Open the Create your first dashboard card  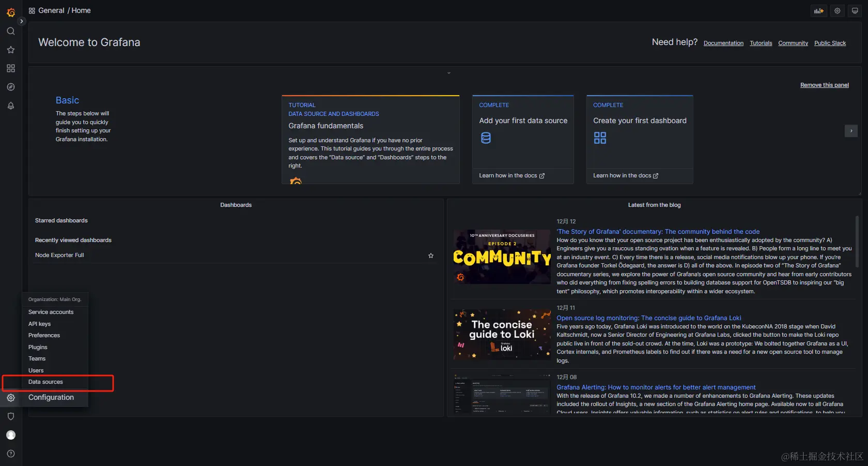click(x=640, y=140)
